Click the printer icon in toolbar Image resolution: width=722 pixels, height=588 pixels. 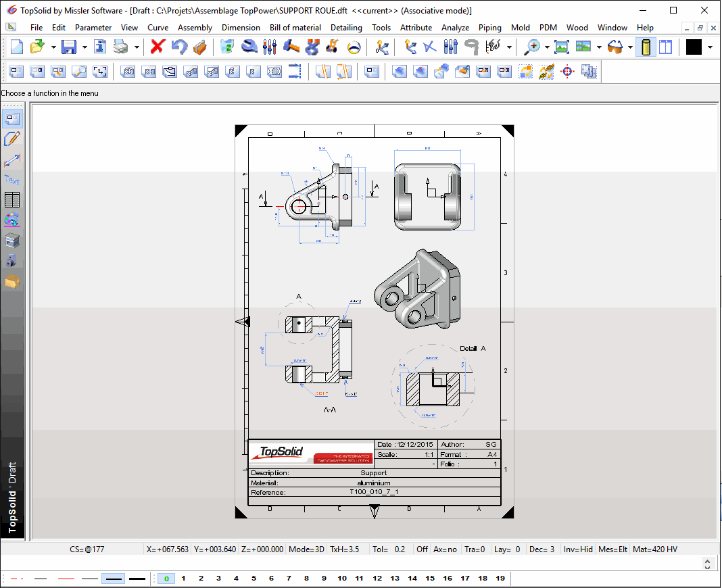[121, 47]
